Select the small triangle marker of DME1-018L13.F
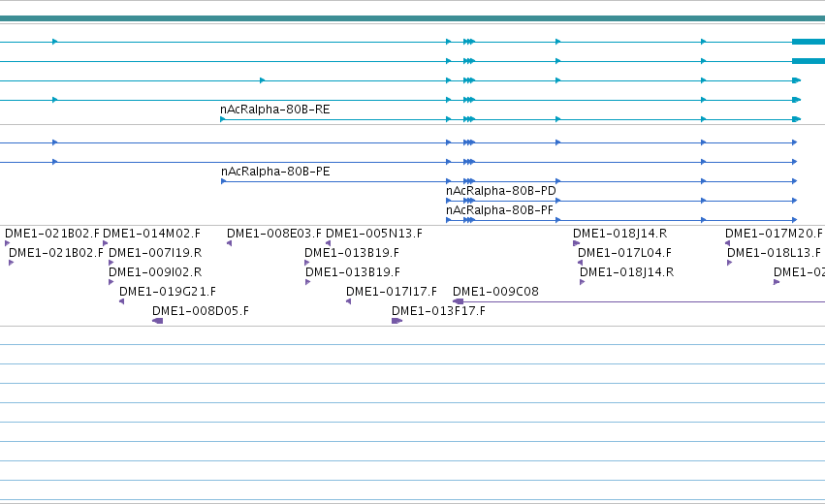 tap(730, 263)
